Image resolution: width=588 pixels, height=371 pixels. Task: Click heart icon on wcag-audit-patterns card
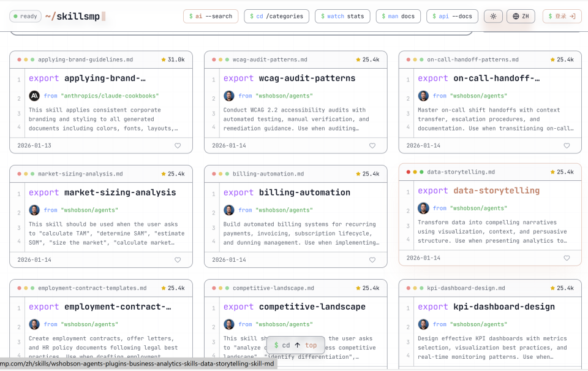click(x=372, y=146)
